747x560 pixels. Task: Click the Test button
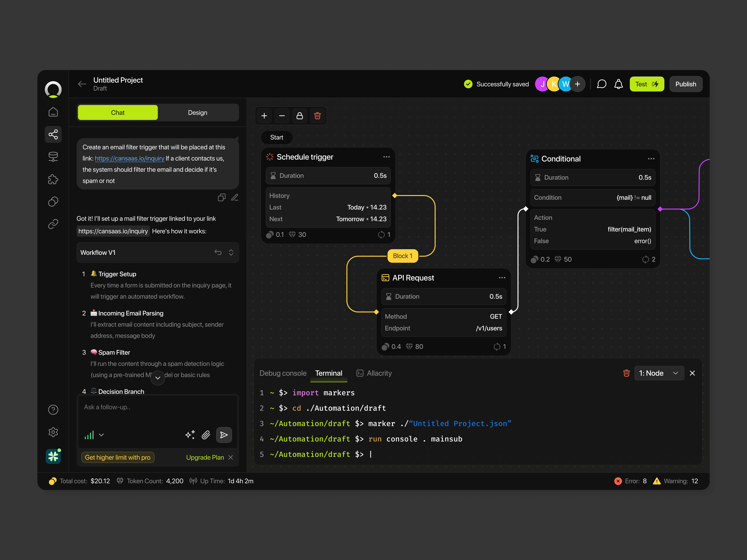pos(647,84)
